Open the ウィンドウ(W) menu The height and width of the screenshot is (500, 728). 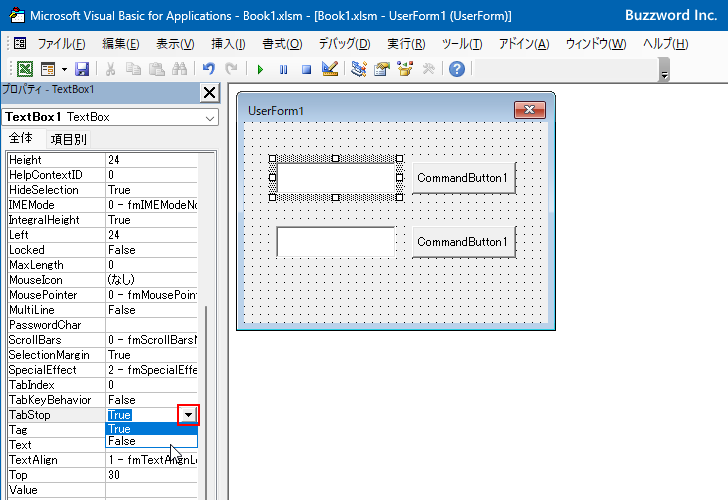point(596,44)
